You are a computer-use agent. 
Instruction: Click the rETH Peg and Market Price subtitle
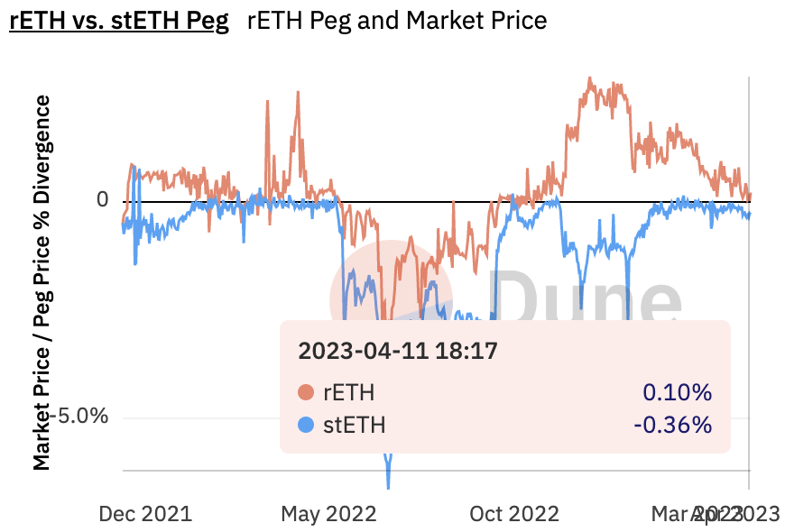tap(396, 20)
